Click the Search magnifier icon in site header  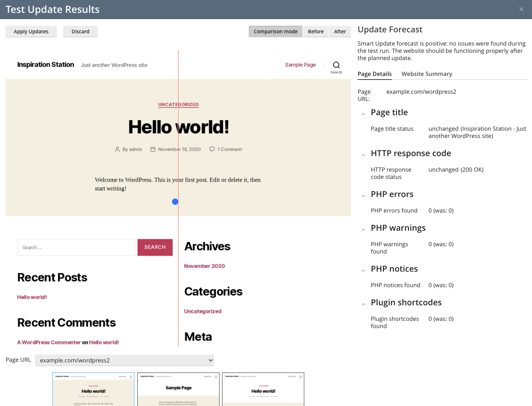[336, 65]
